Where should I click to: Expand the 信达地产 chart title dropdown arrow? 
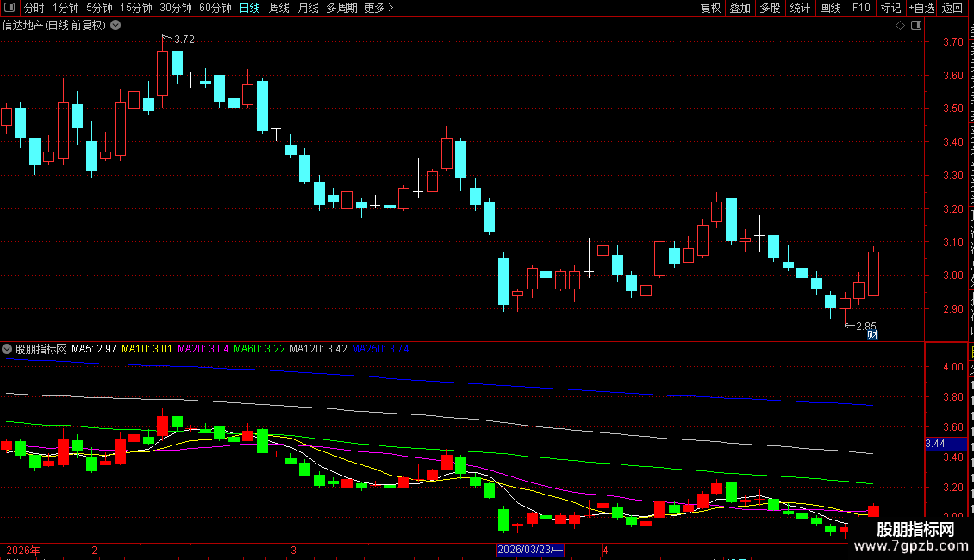coord(116,26)
